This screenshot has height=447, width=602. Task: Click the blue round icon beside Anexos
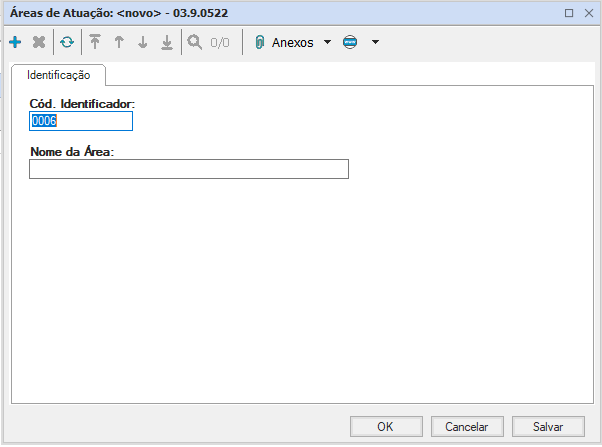pos(350,43)
